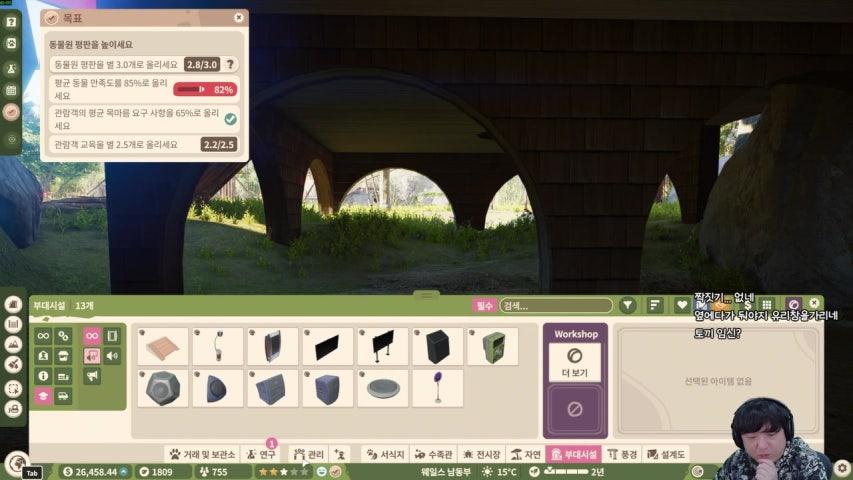This screenshot has height=480, width=853.
Task: Click the completed teal checkmark on thirst objective
Action: tap(231, 119)
